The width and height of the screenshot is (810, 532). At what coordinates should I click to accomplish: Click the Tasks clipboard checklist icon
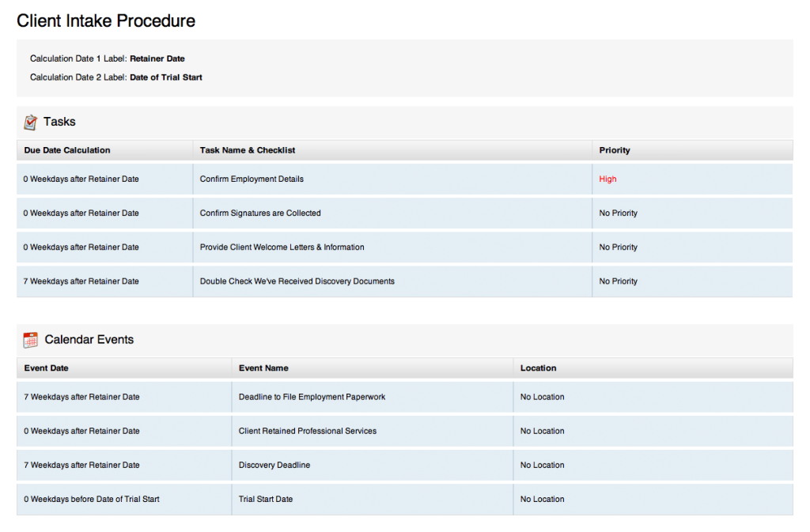pos(31,122)
